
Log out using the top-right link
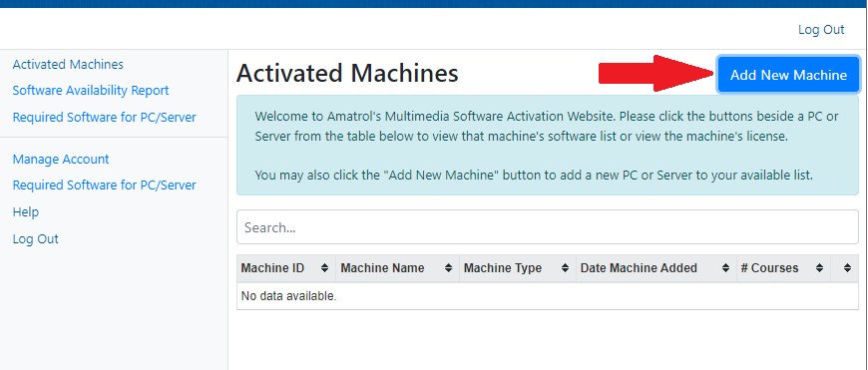coord(821,30)
